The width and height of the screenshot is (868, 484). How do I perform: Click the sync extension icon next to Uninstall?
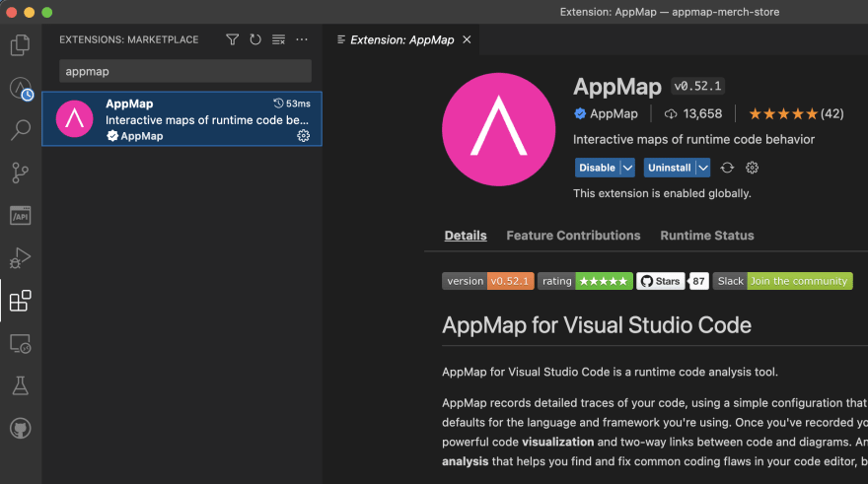click(x=727, y=168)
